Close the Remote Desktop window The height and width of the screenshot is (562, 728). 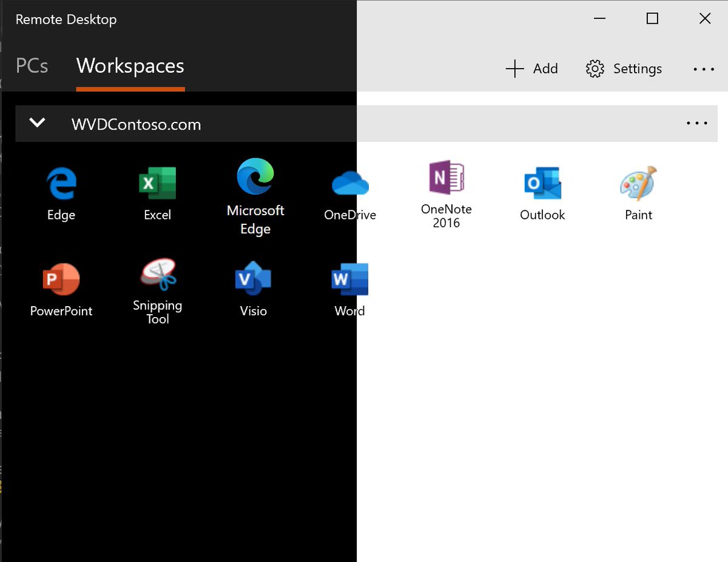705,19
